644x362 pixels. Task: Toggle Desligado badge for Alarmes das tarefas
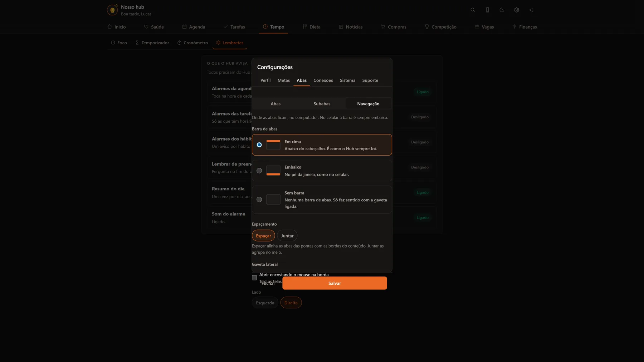(420, 117)
